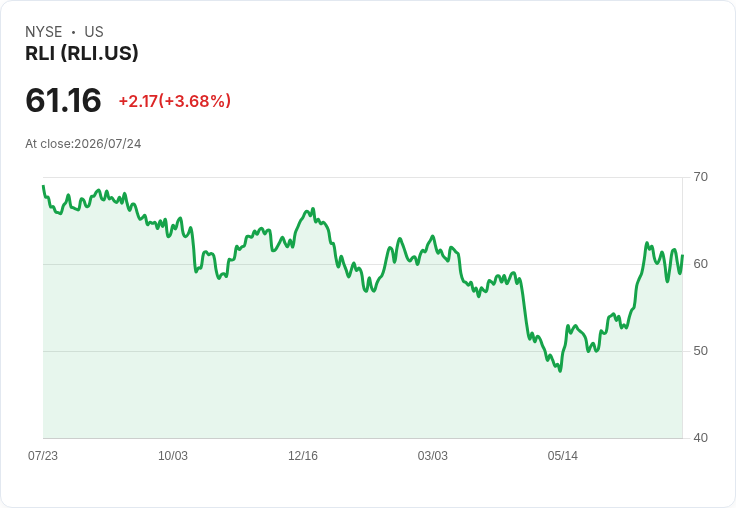Viewport: 736px width, 508px height.
Task: Click the 03/03 date axis label
Action: pos(433,456)
